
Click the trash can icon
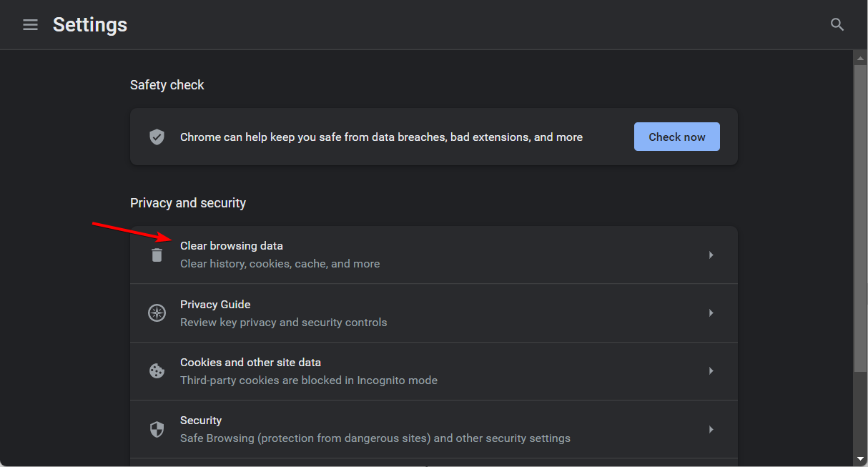coord(157,255)
